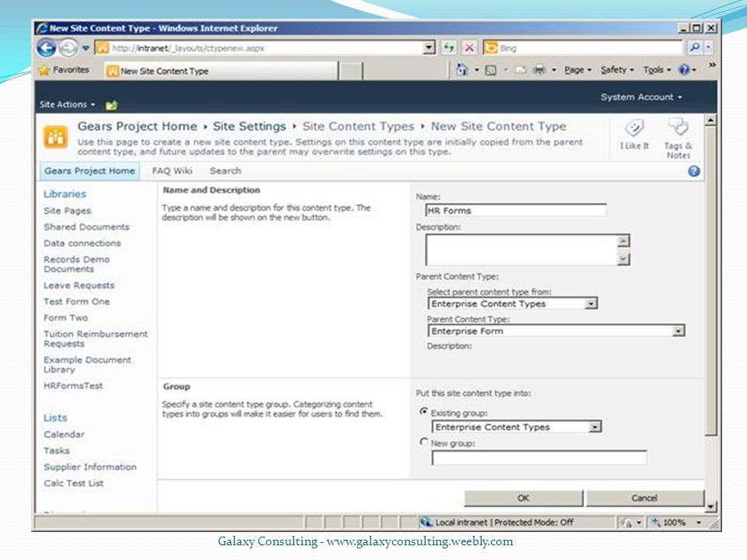The image size is (747, 560).
Task: Open the Site Pages link
Action: point(67,211)
